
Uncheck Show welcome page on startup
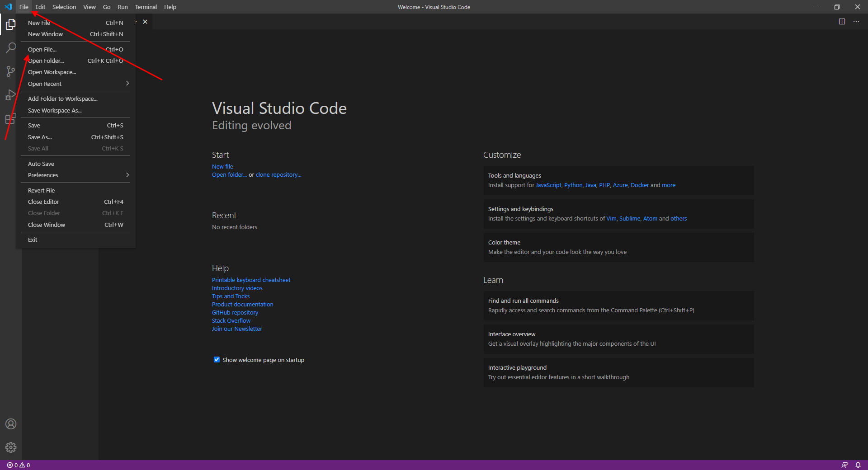[x=217, y=360]
